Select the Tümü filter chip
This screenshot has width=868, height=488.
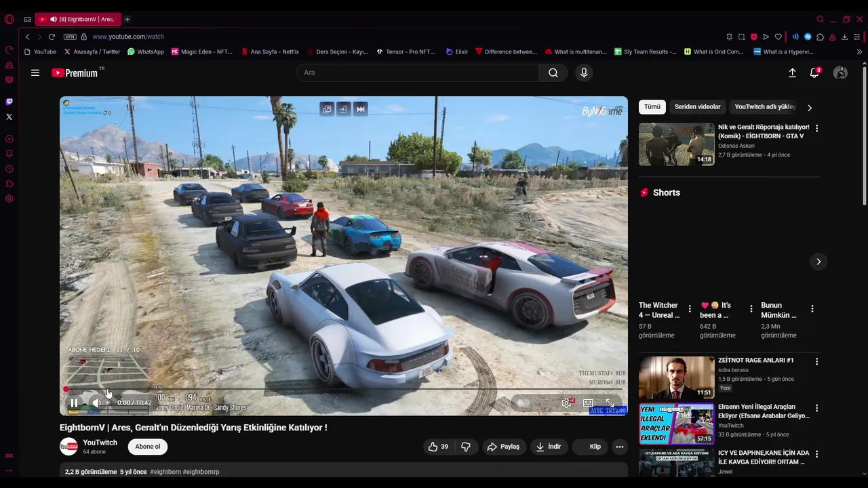[652, 106]
